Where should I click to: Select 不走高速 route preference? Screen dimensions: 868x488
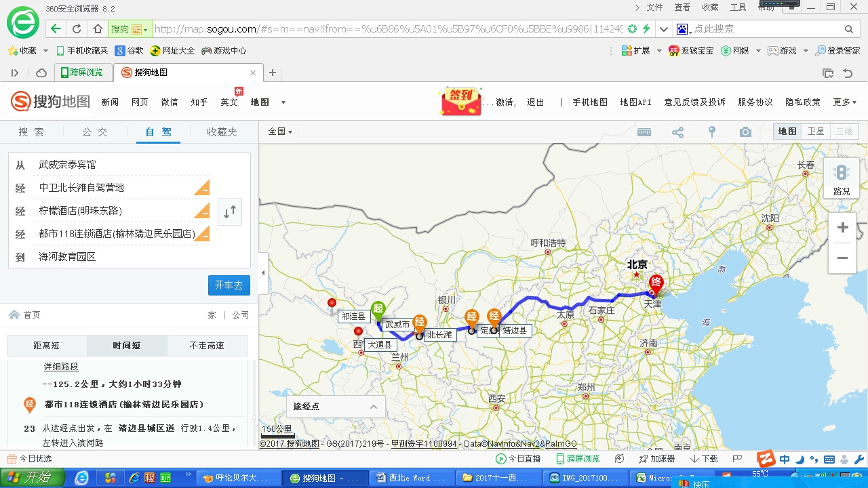click(207, 346)
